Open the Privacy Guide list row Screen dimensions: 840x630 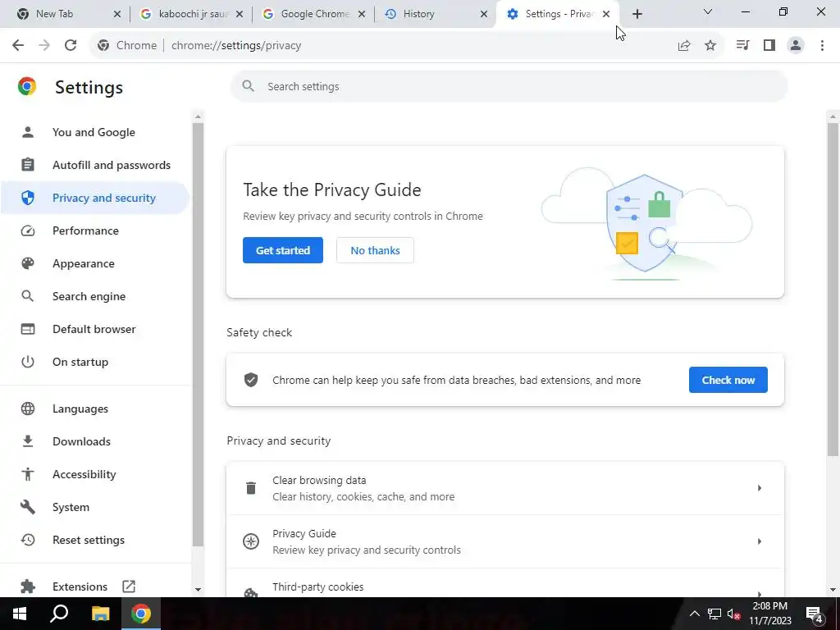point(505,541)
